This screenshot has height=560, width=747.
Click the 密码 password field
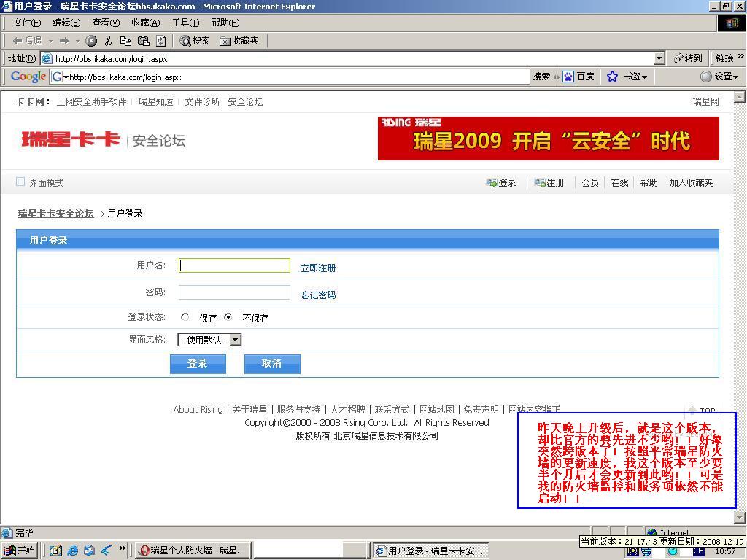[x=234, y=292]
